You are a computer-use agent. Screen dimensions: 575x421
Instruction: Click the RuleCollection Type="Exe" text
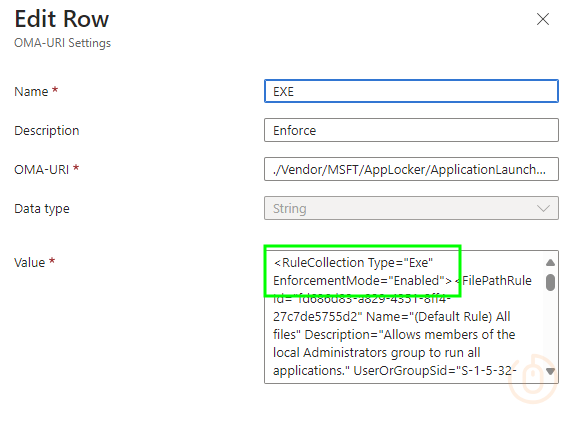point(354,263)
